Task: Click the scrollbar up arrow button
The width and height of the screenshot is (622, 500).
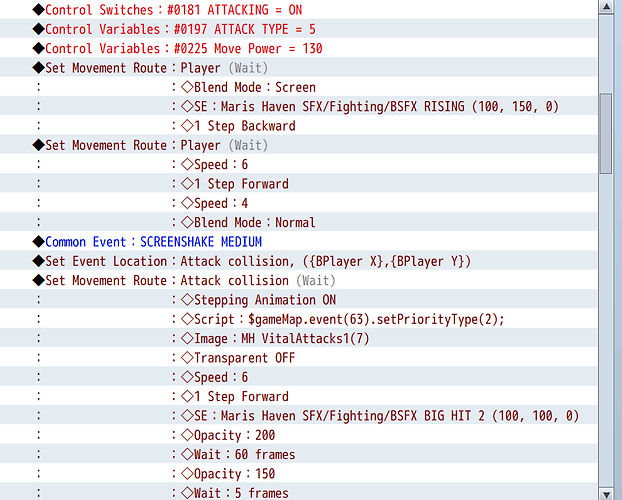Action: click(x=606, y=6)
